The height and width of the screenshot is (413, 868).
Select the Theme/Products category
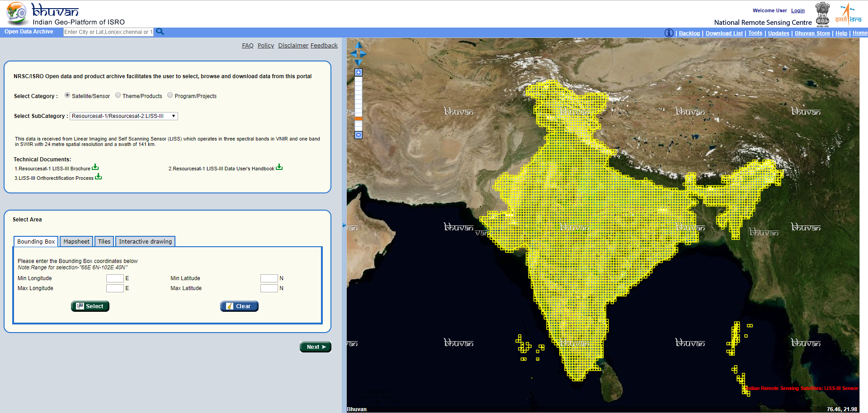(118, 95)
